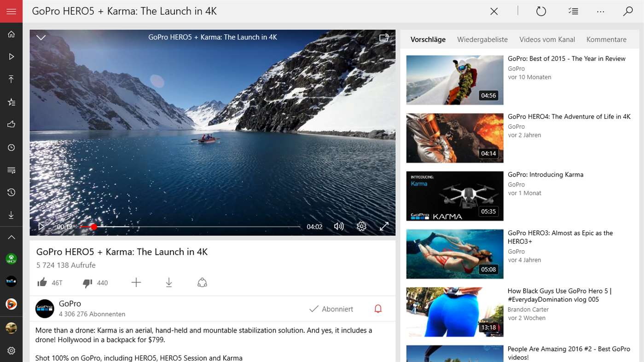The width and height of the screenshot is (644, 362).
Task: Open the orange channel avatar shortcut
Action: (11, 304)
